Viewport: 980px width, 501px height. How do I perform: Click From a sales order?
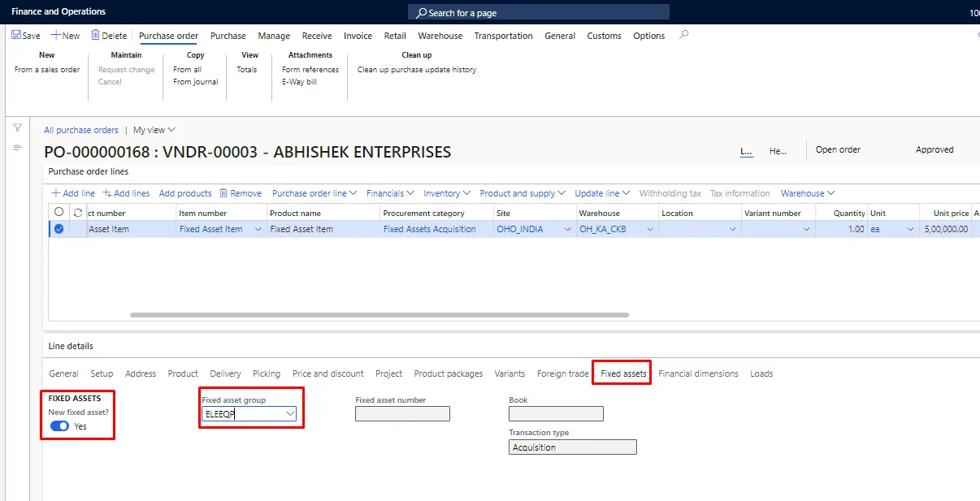coord(47,70)
